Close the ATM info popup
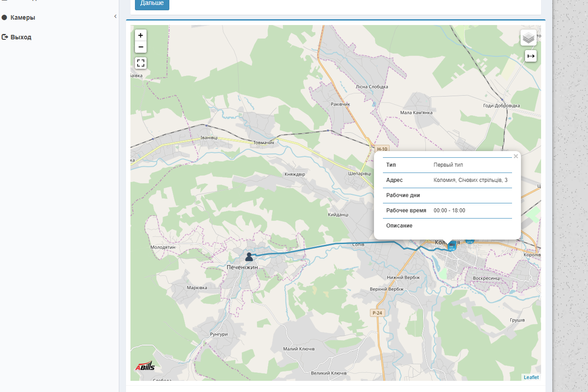This screenshot has height=392, width=588. click(x=516, y=156)
